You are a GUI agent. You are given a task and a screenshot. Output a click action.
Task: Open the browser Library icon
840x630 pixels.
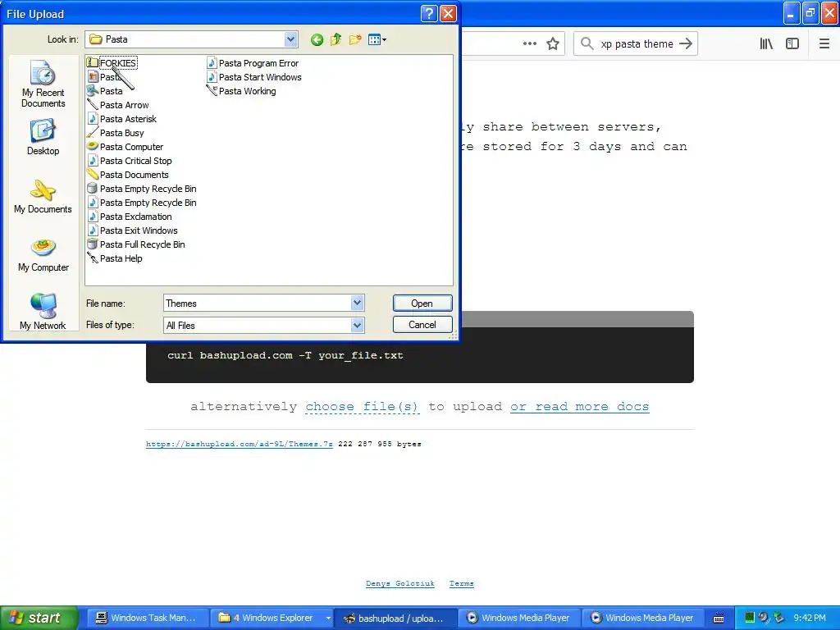766,43
